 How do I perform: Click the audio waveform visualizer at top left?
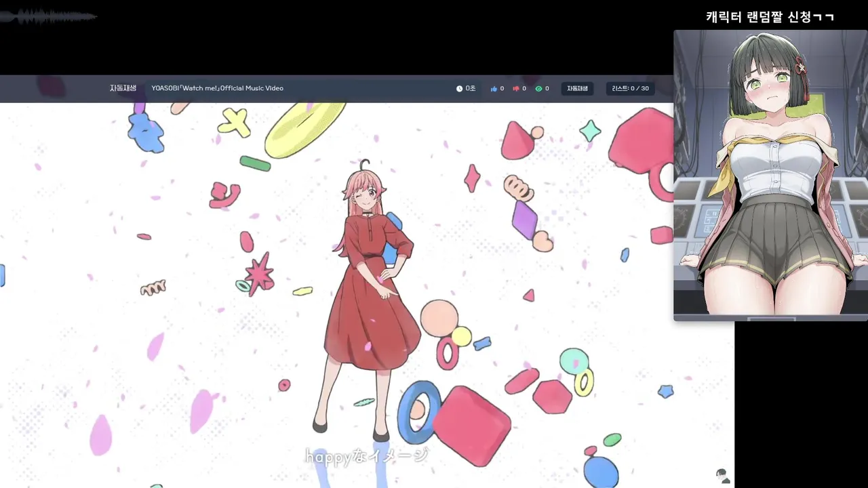[49, 16]
